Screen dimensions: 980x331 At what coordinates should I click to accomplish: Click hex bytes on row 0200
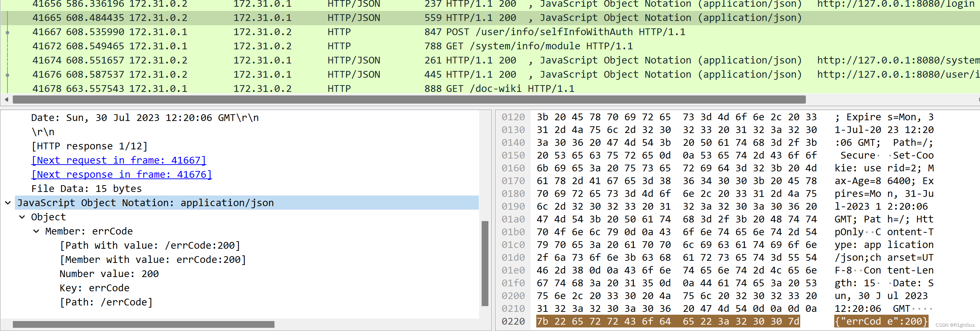676,296
